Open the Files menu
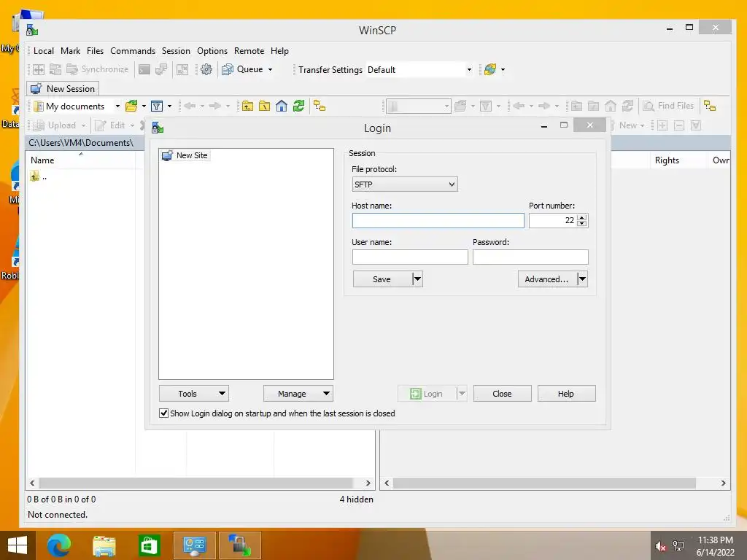This screenshot has height=560, width=747. (x=96, y=51)
